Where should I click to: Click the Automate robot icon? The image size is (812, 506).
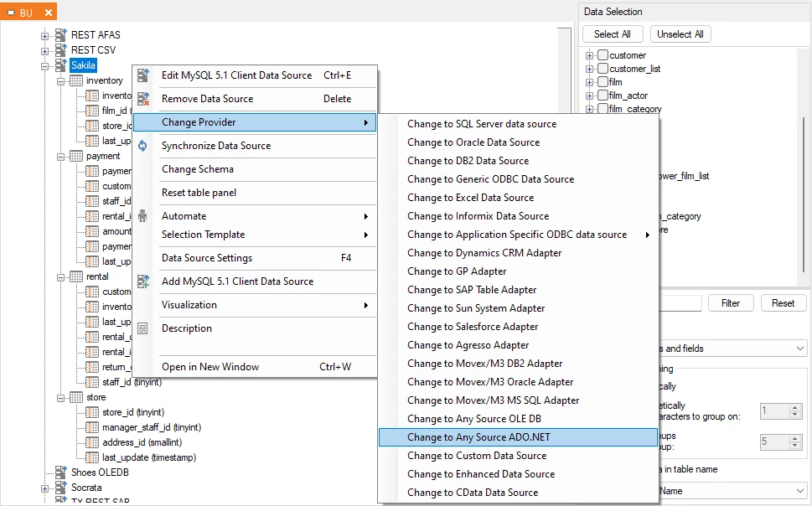[x=142, y=216]
